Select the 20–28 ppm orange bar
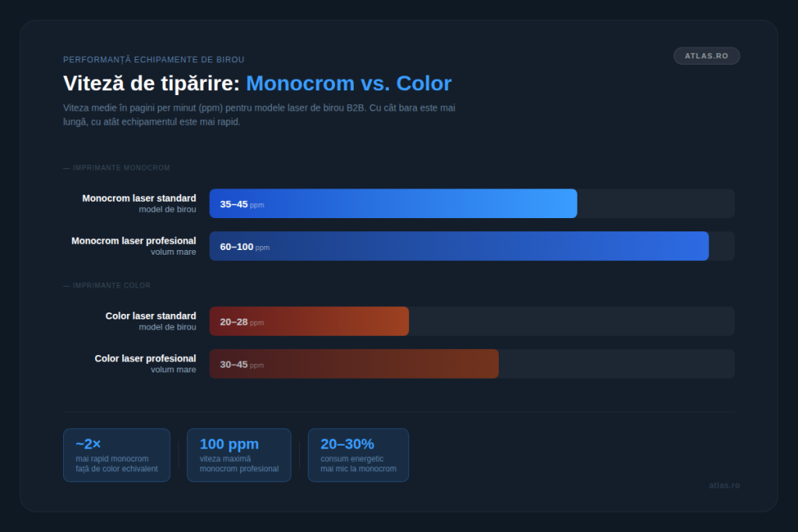Viewport: 798px width, 532px height. pos(309,321)
